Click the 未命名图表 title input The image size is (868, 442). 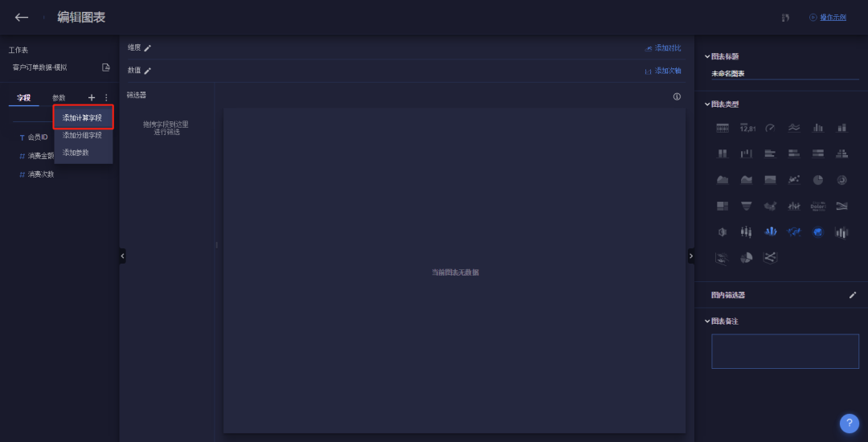click(x=785, y=74)
